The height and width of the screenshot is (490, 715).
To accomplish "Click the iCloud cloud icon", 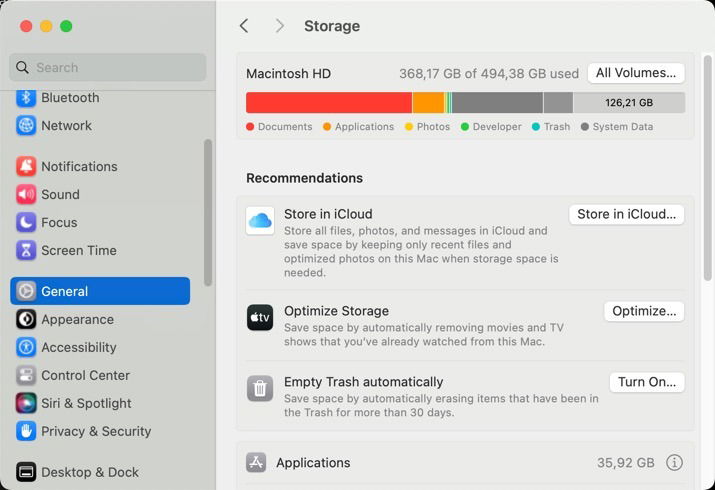I will pyautogui.click(x=260, y=221).
